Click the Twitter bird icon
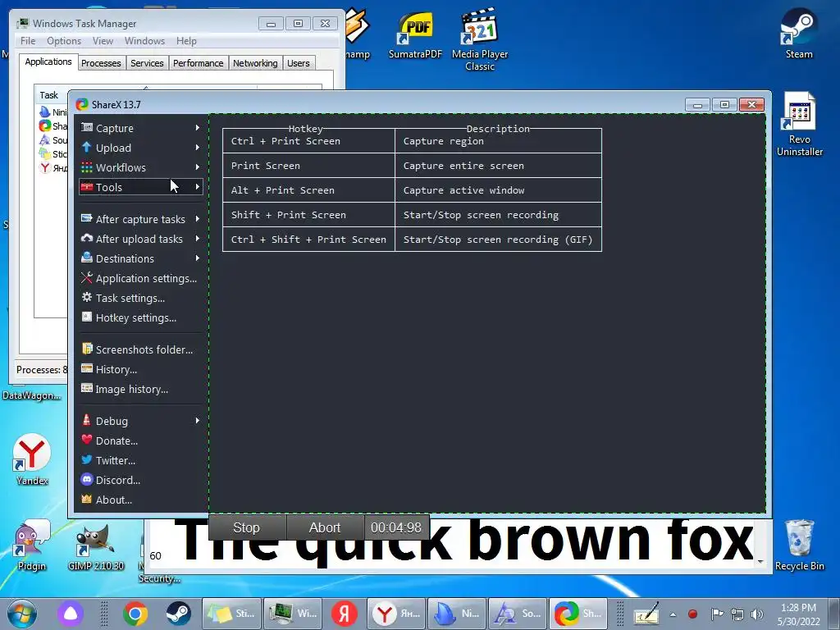This screenshot has width=840, height=630. click(x=86, y=459)
